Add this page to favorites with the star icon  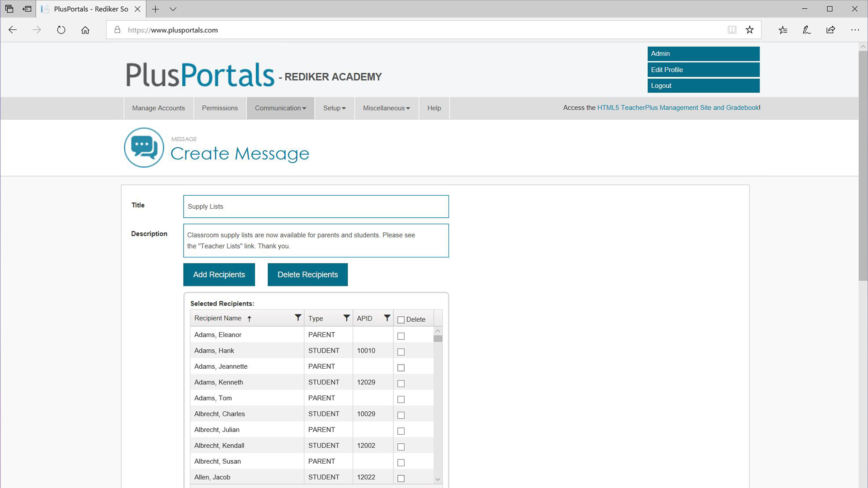point(750,30)
